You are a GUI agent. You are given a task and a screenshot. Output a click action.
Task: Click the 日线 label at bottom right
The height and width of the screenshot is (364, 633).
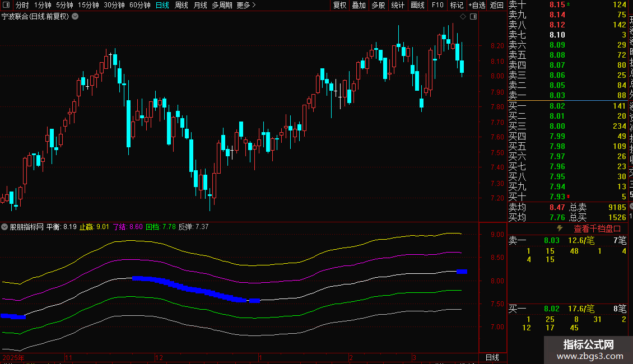click(x=492, y=357)
